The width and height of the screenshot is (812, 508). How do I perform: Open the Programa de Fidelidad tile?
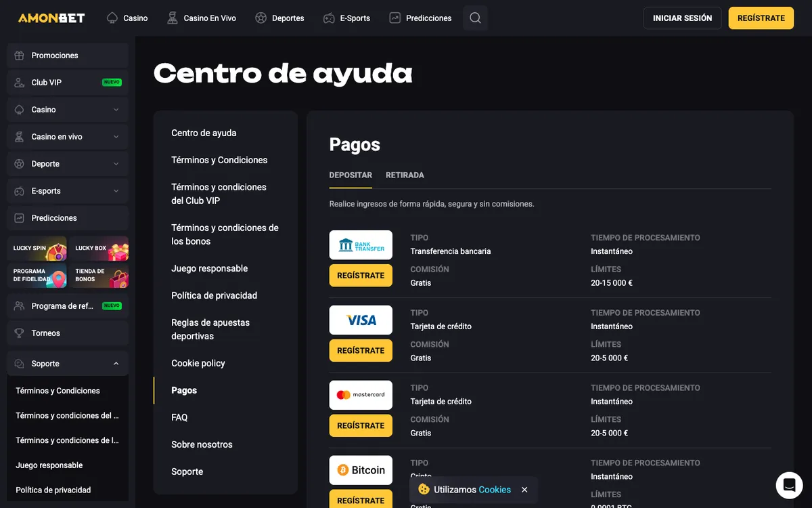tap(37, 276)
